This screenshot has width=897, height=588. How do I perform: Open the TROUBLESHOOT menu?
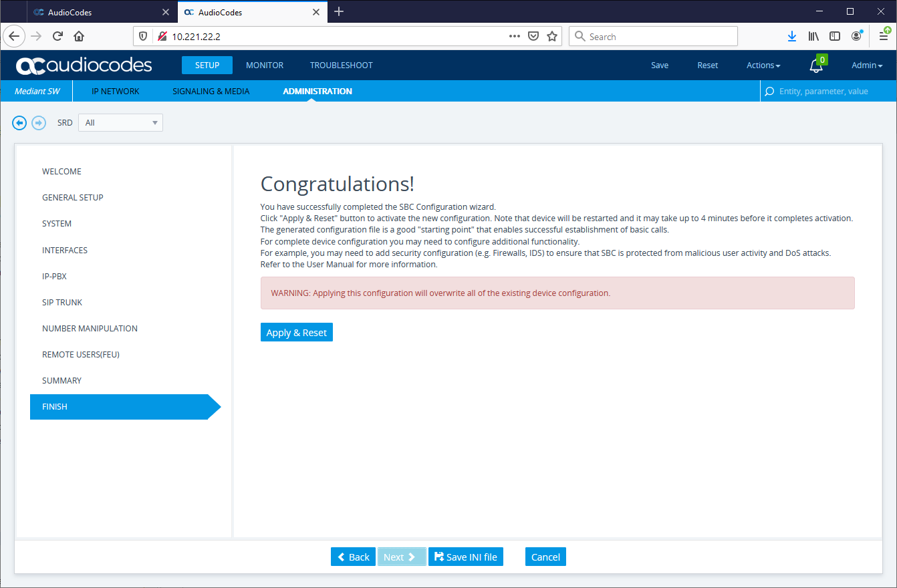pos(342,65)
